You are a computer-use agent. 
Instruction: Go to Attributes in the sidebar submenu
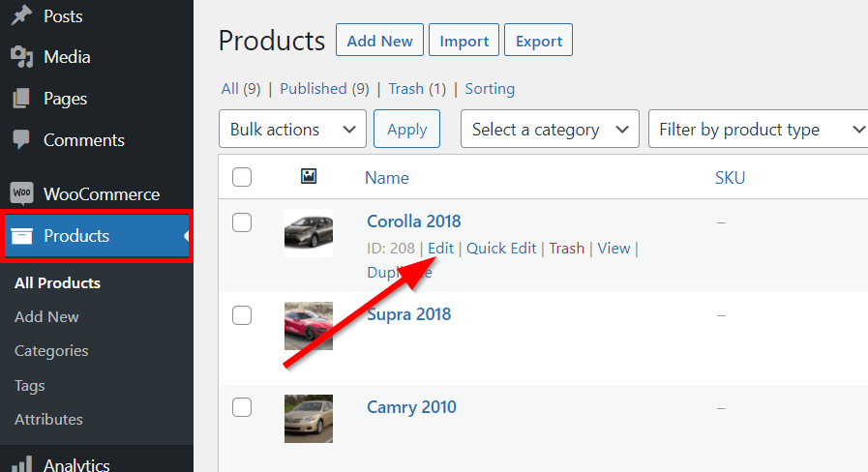click(x=48, y=420)
